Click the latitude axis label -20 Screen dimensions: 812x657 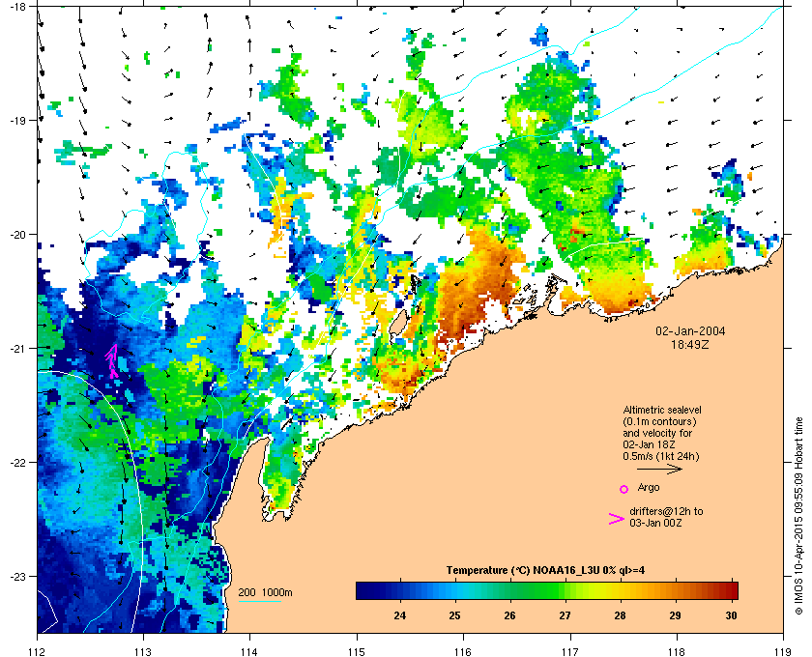(17, 234)
